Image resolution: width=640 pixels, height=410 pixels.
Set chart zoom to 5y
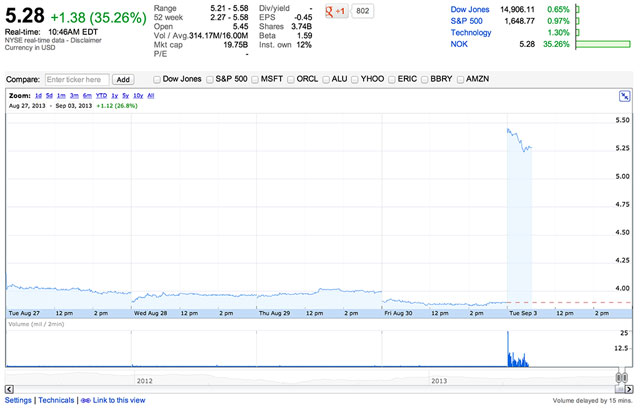(126, 96)
